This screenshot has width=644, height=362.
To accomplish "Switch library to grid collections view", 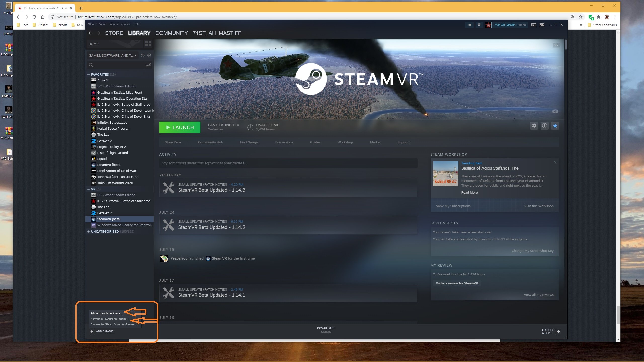I will [148, 44].
